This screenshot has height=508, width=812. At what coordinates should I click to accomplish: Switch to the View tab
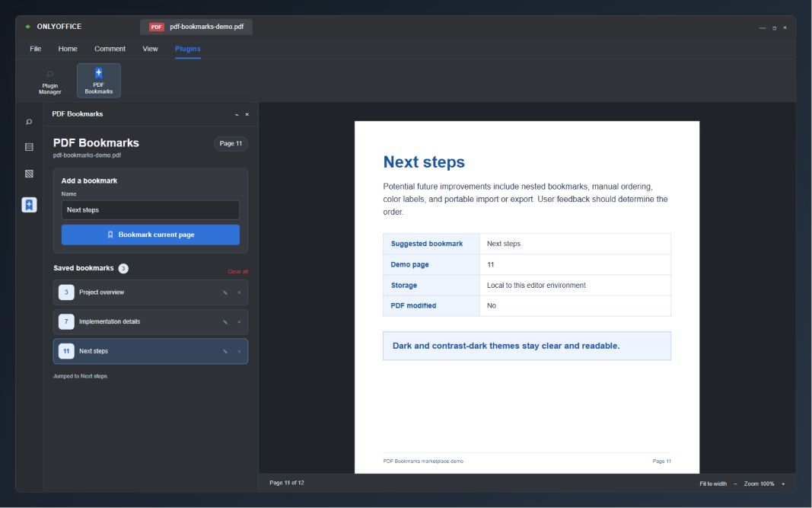coord(150,49)
